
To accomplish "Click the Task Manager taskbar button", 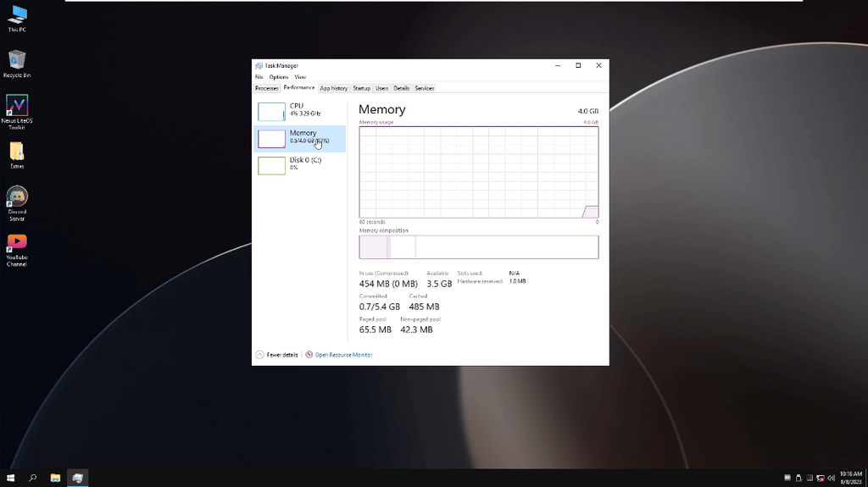I will pos(77,478).
